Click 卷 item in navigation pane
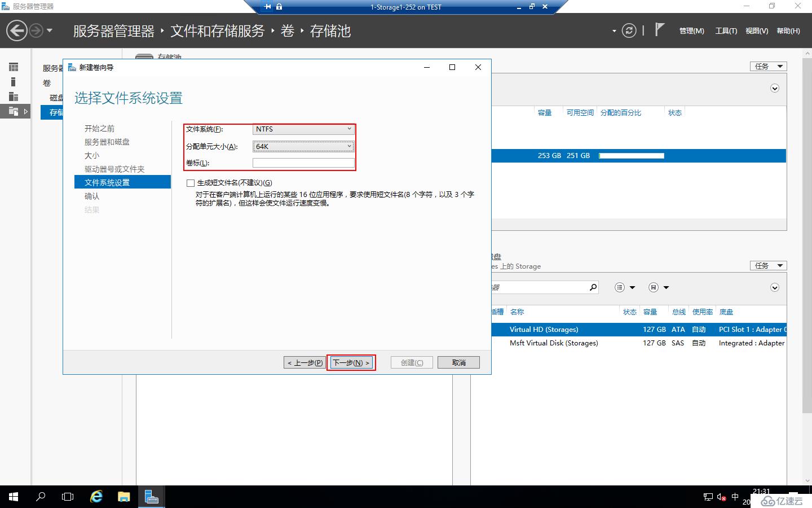The width and height of the screenshot is (812, 508). 47,83
